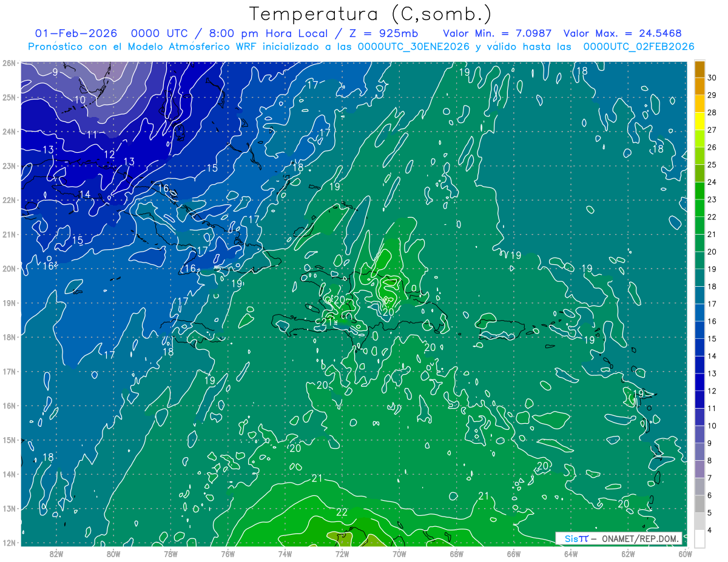Screen dimensions: 728x562
Task: Click latitude axis label '19N'
Action: [8, 303]
